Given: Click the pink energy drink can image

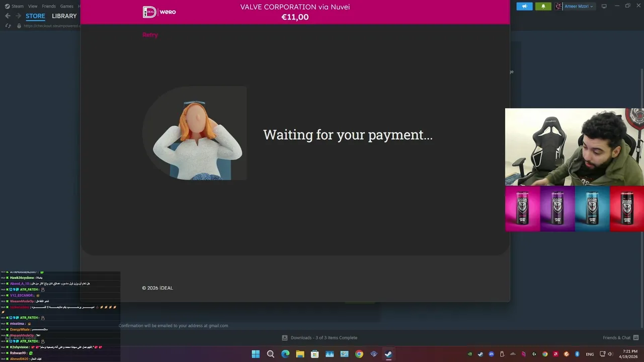Looking at the screenshot, I should 523,209.
